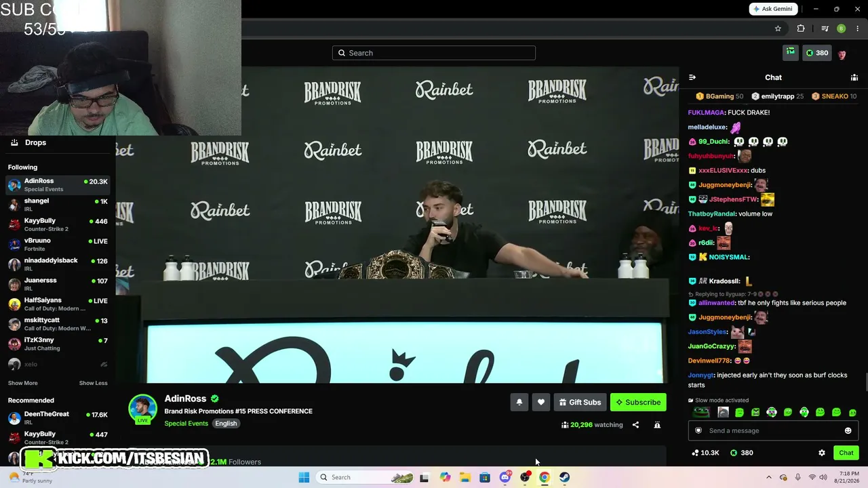Click the SNEAKO top gifter entry
Viewport: 868px width, 488px height.
834,96
